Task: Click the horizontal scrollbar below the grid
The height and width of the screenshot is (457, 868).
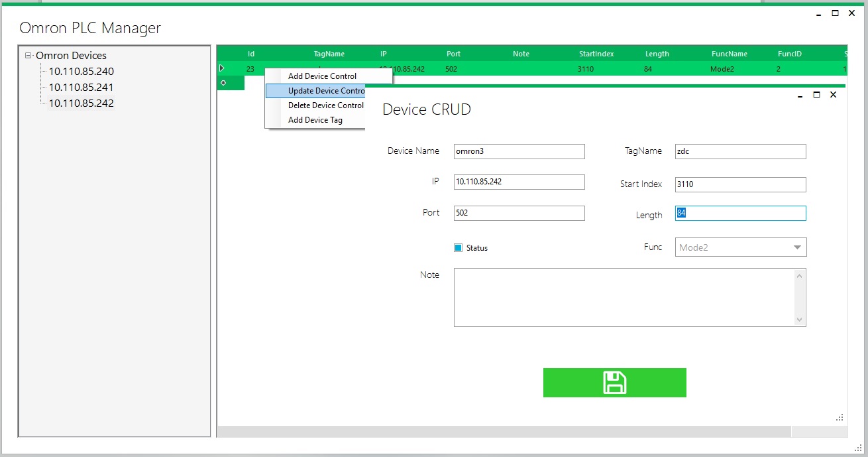Action: (504, 432)
